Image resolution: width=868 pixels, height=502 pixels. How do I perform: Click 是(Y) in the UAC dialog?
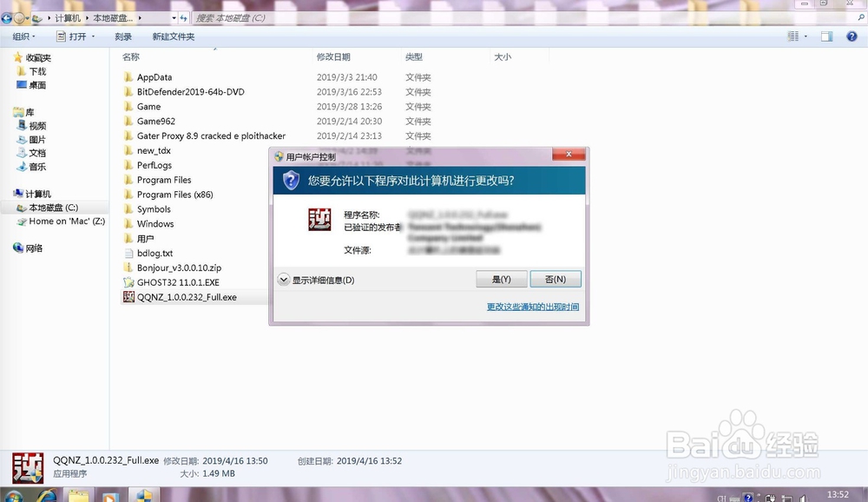502,280
